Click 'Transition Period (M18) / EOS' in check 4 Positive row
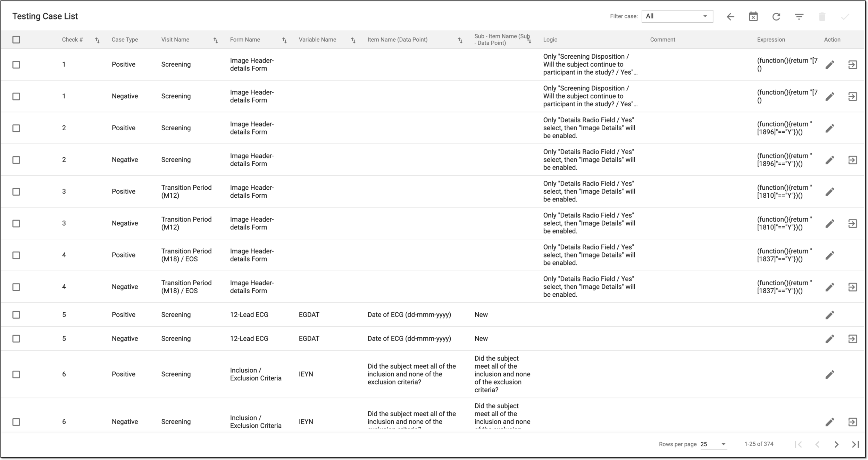 point(186,255)
